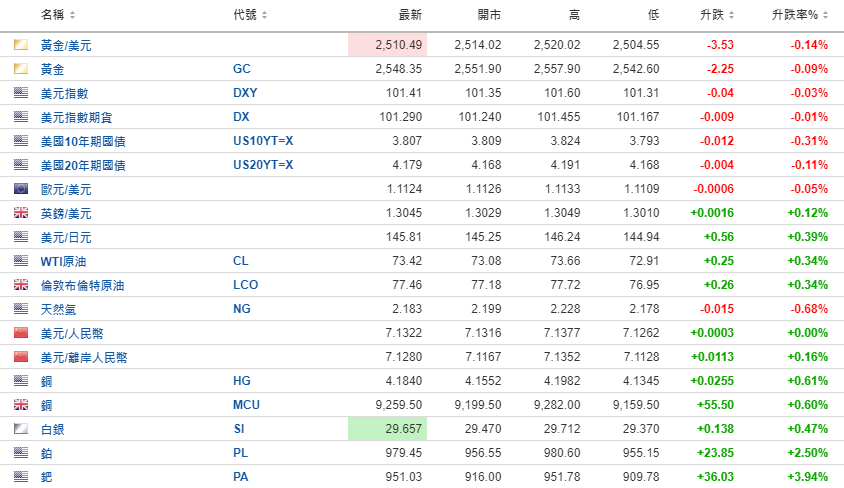The image size is (844, 488).
Task: Click the 最新 column header
Action: (x=410, y=15)
